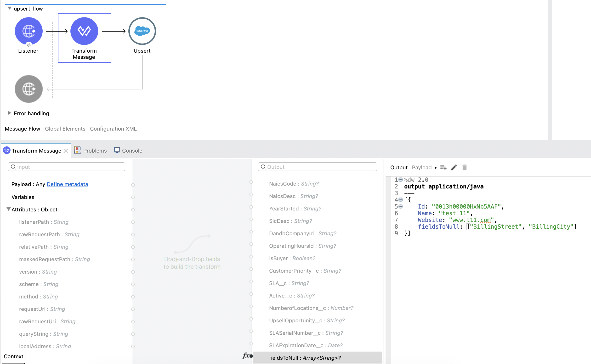
Task: Collapse the upsert-flow disclosure triangle
Action: click(10, 8)
